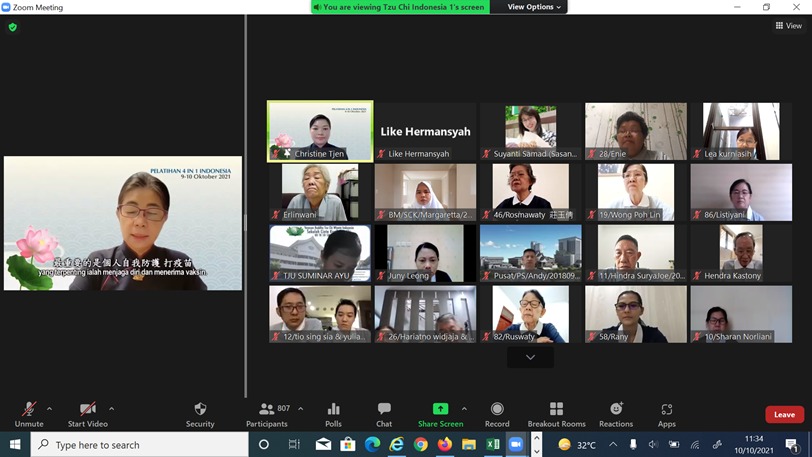Viewport: 812px width, 457px height.
Task: Select Lea kurniasih's video tile
Action: tap(741, 131)
